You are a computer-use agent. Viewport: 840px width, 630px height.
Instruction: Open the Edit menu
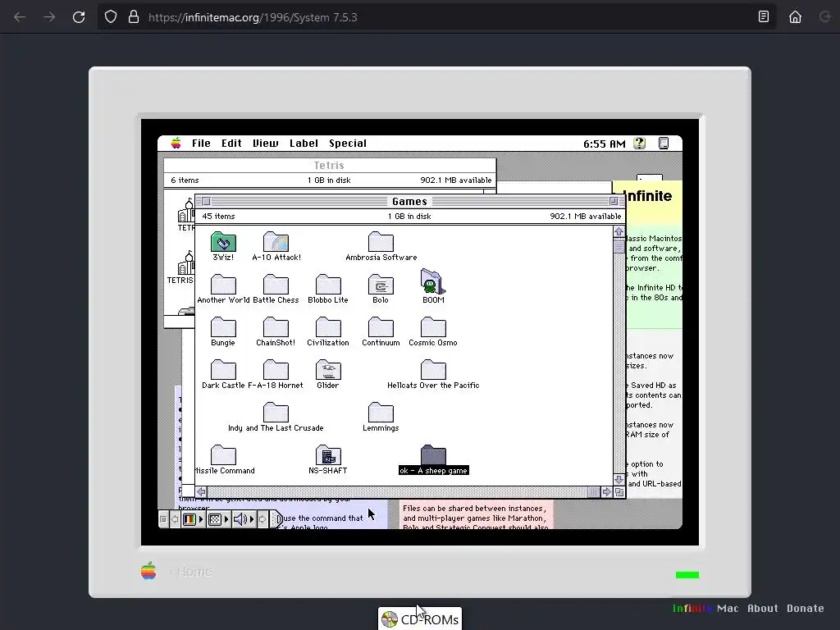[x=231, y=143]
